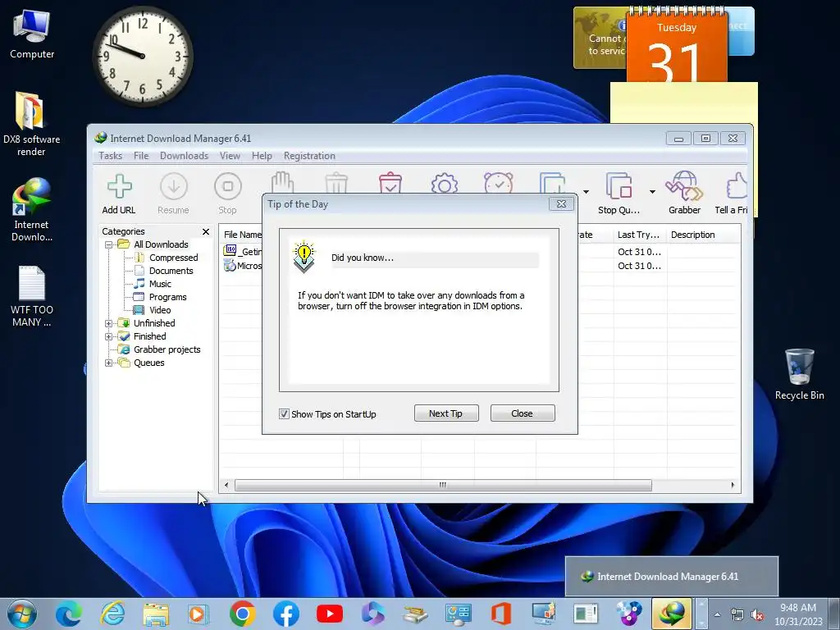Select Grabber projects in tree
This screenshot has width=840, height=630.
167,349
